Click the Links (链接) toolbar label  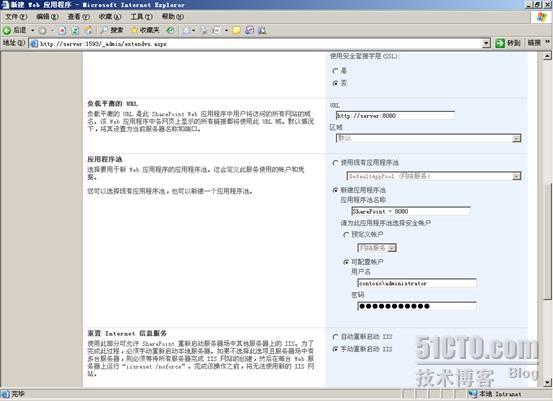[534, 43]
